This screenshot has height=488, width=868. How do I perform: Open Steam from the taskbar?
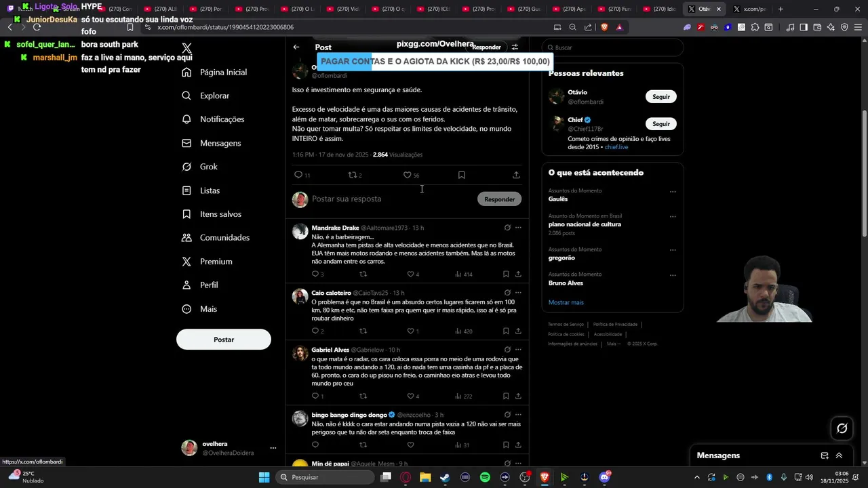pyautogui.click(x=445, y=477)
